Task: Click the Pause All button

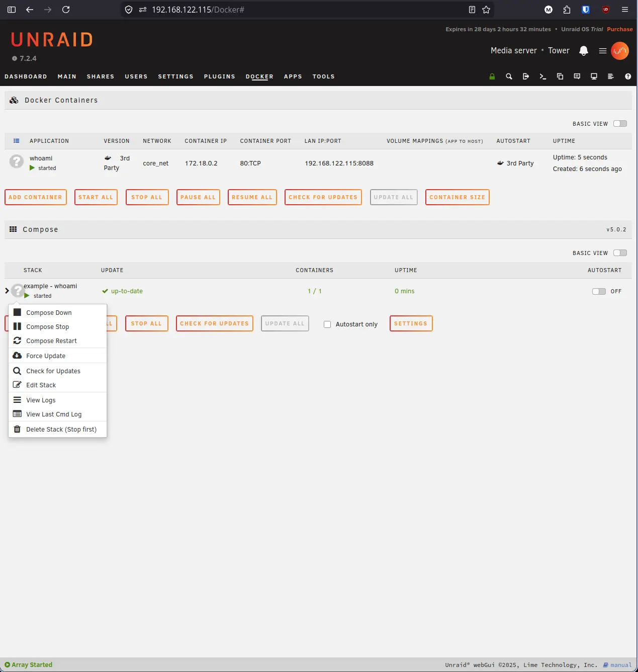Action: pos(198,197)
